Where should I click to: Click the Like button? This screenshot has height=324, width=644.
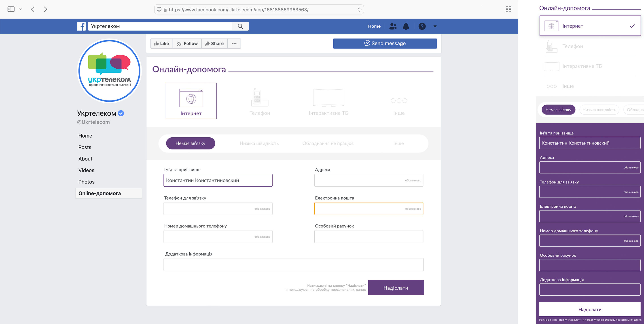161,44
